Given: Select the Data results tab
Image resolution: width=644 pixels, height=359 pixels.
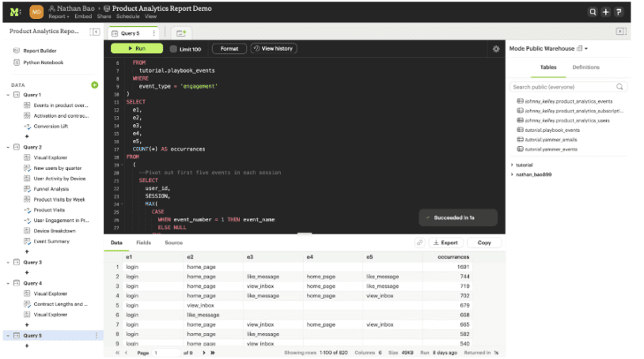Looking at the screenshot, I should pyautogui.click(x=116, y=243).
